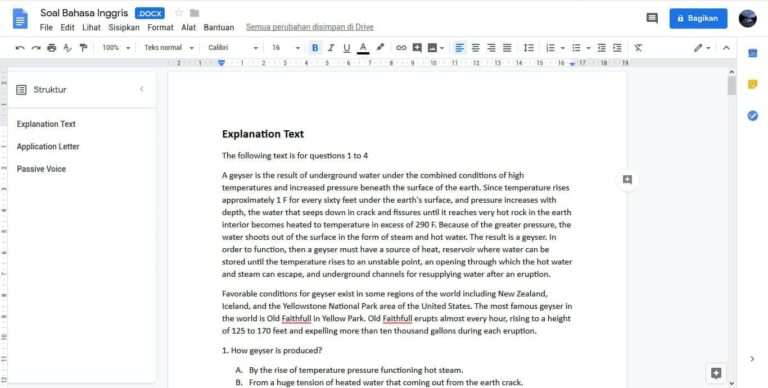The height and width of the screenshot is (388, 768).
Task: Open Google Tasks side panel icon
Action: pyautogui.click(x=752, y=116)
